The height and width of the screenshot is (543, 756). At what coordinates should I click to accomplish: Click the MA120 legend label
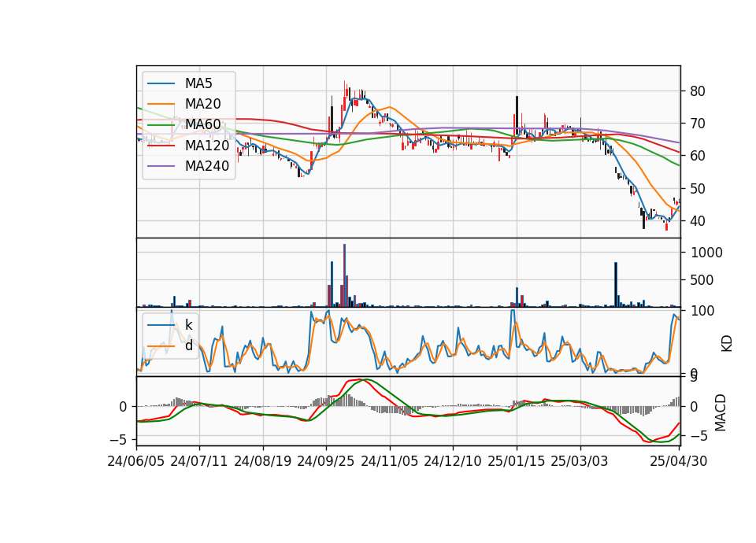pos(207,145)
